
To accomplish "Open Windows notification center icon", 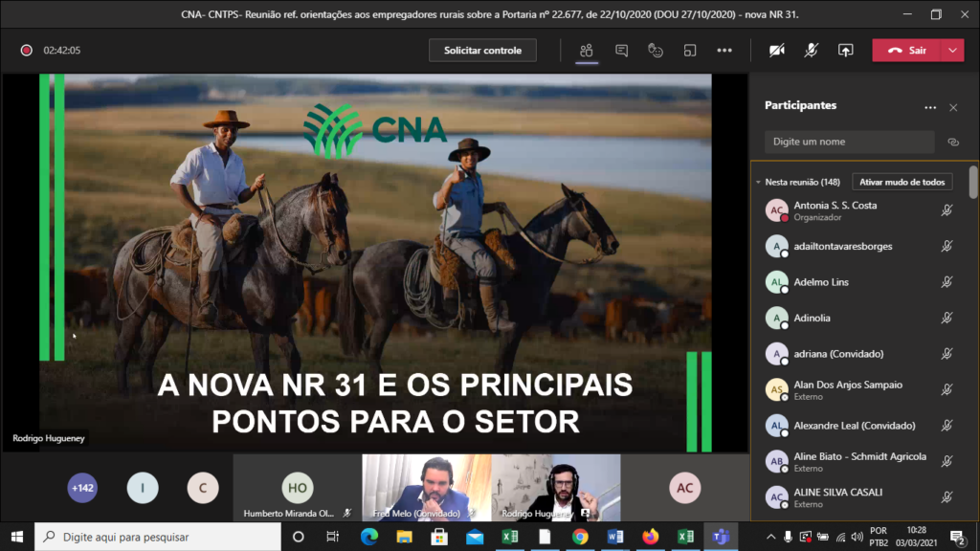I will 957,537.
